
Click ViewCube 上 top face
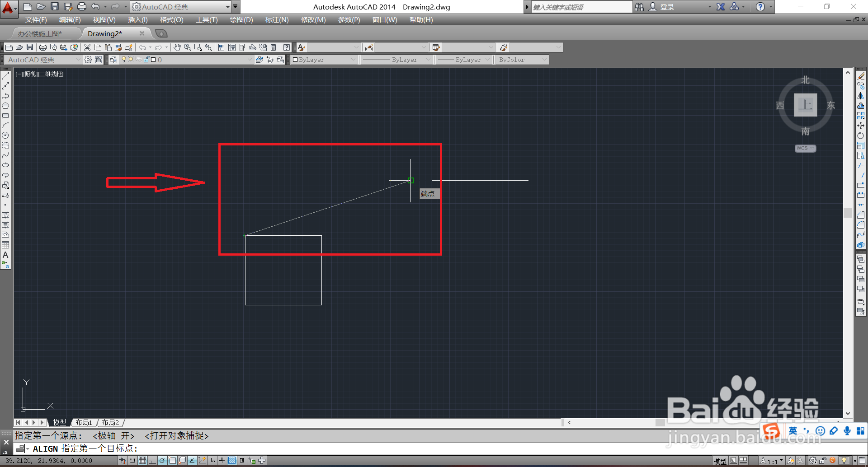(806, 105)
